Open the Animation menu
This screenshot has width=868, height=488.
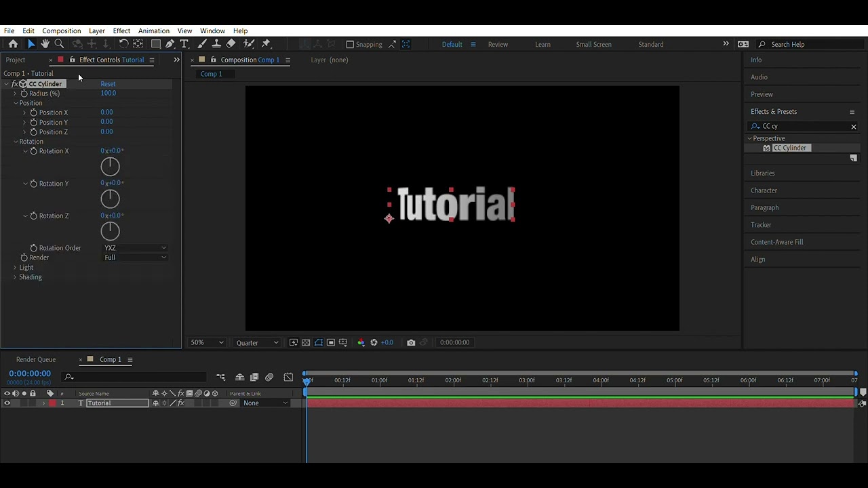[153, 30]
